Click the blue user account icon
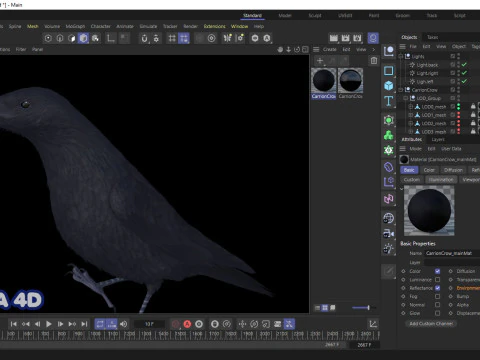The image size is (480, 360). point(373,38)
